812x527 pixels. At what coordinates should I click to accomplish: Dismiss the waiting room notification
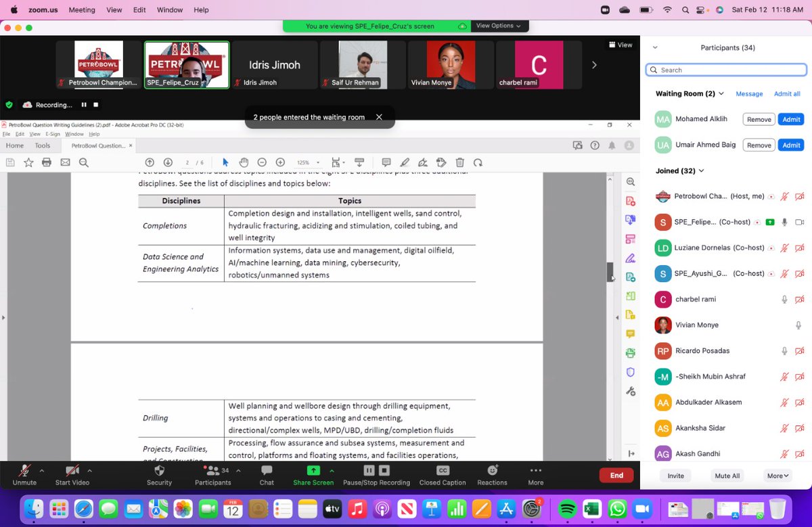(379, 117)
